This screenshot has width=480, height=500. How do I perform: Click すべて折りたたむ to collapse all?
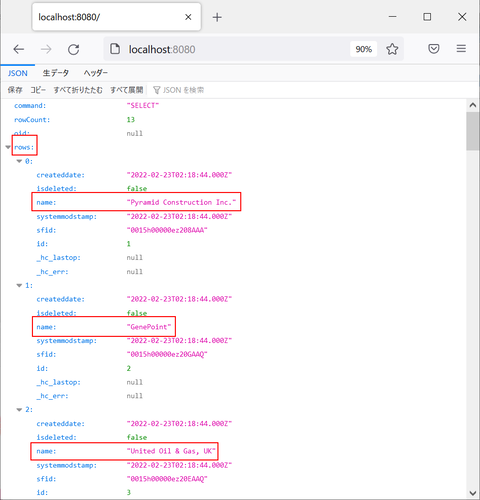pyautogui.click(x=78, y=90)
